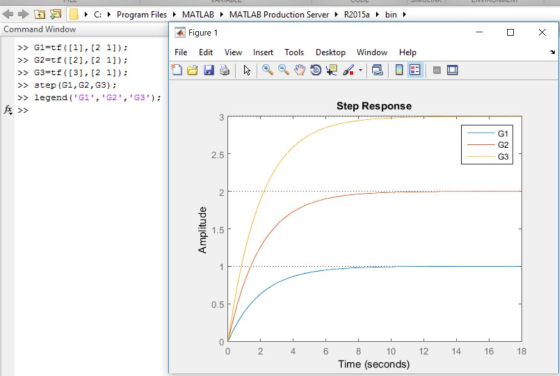Open the Insert menu in Figure 1
Viewport: 560px width, 376px height.
[x=263, y=52]
